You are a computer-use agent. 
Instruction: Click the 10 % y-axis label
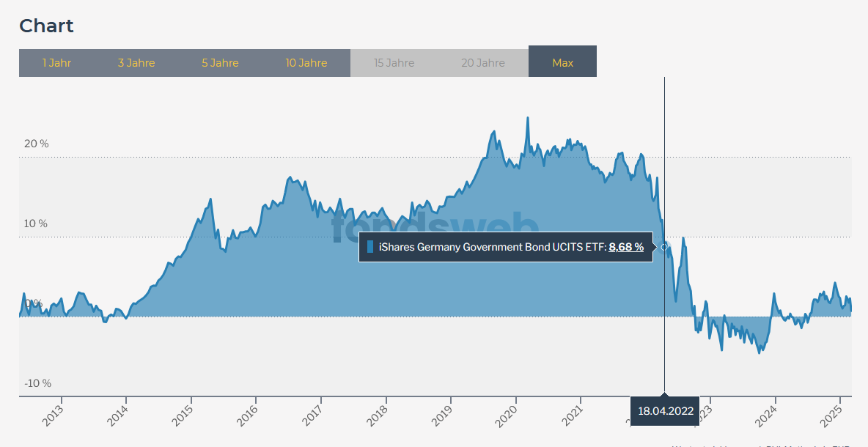pos(35,224)
